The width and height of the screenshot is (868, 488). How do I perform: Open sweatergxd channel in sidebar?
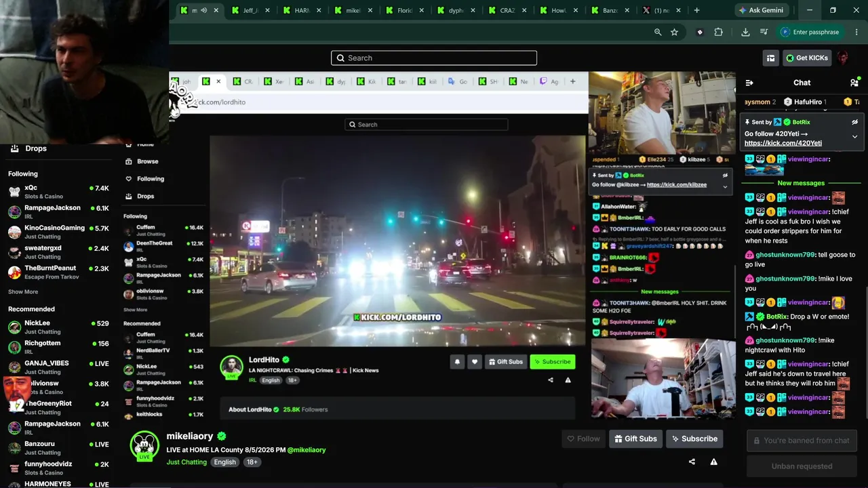58,252
